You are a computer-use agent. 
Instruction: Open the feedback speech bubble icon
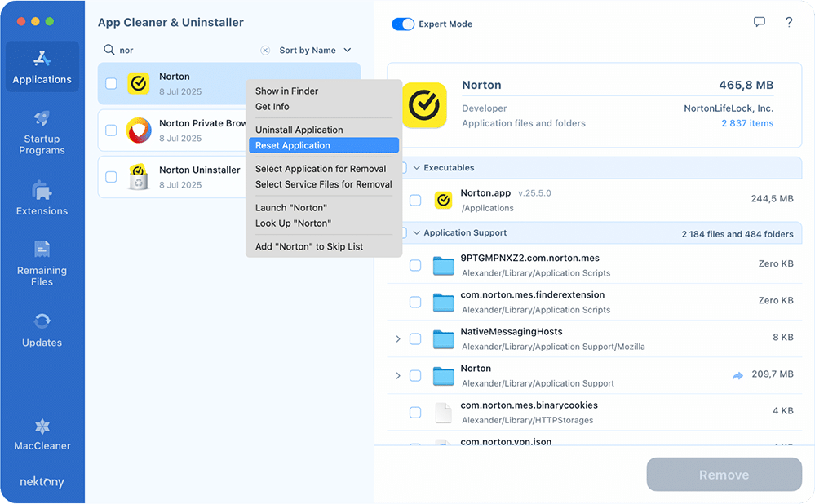click(x=760, y=22)
